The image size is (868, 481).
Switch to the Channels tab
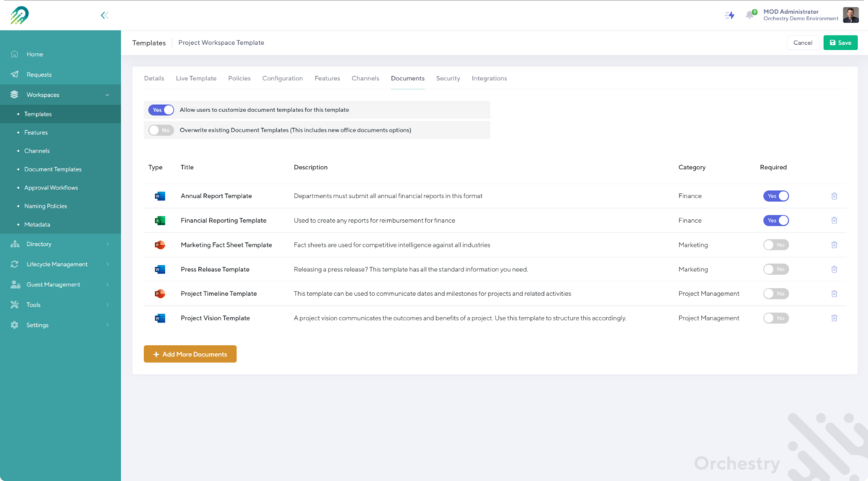pos(365,78)
